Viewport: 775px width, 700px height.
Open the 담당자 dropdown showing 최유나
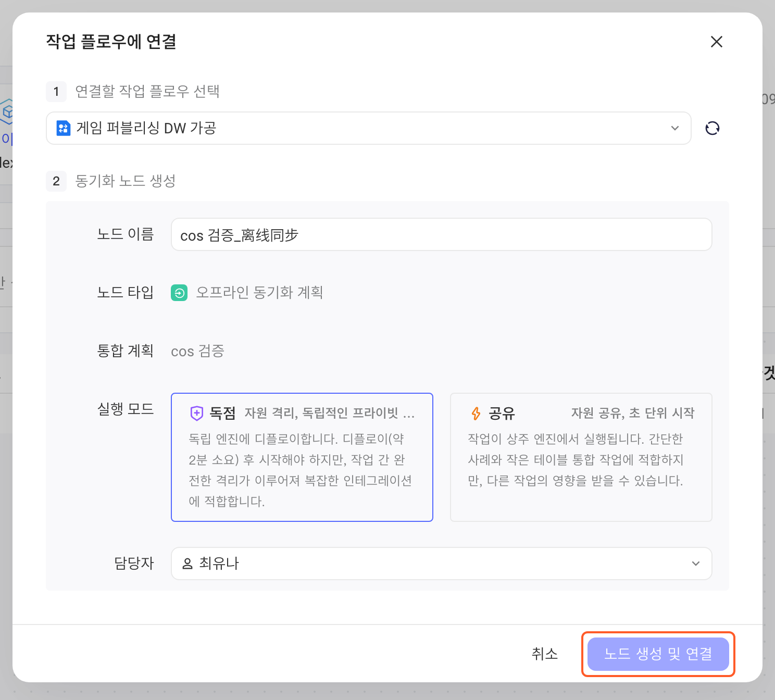(x=442, y=564)
